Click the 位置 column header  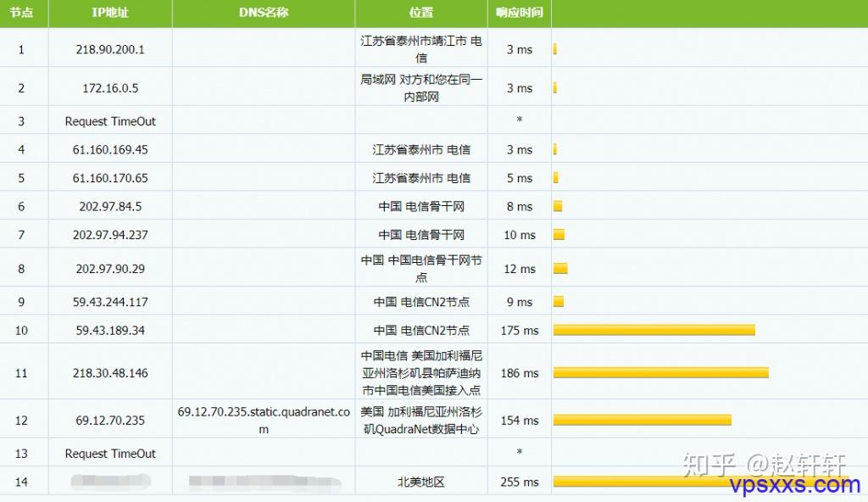[421, 13]
